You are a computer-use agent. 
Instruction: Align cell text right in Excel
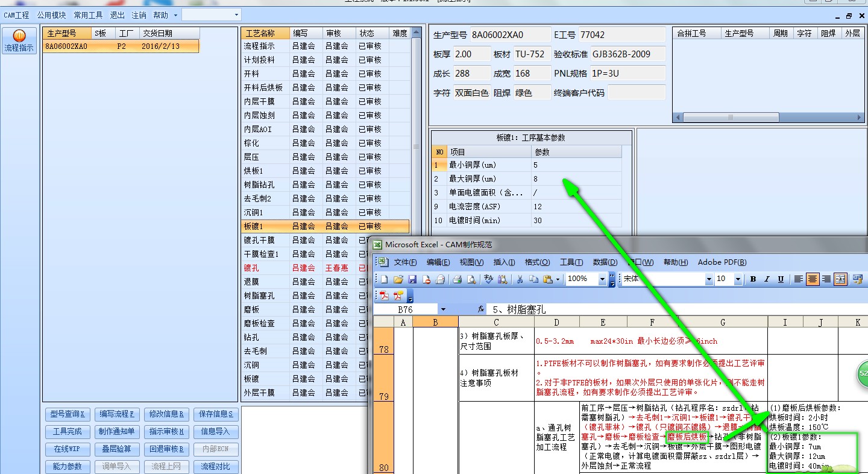point(826,279)
